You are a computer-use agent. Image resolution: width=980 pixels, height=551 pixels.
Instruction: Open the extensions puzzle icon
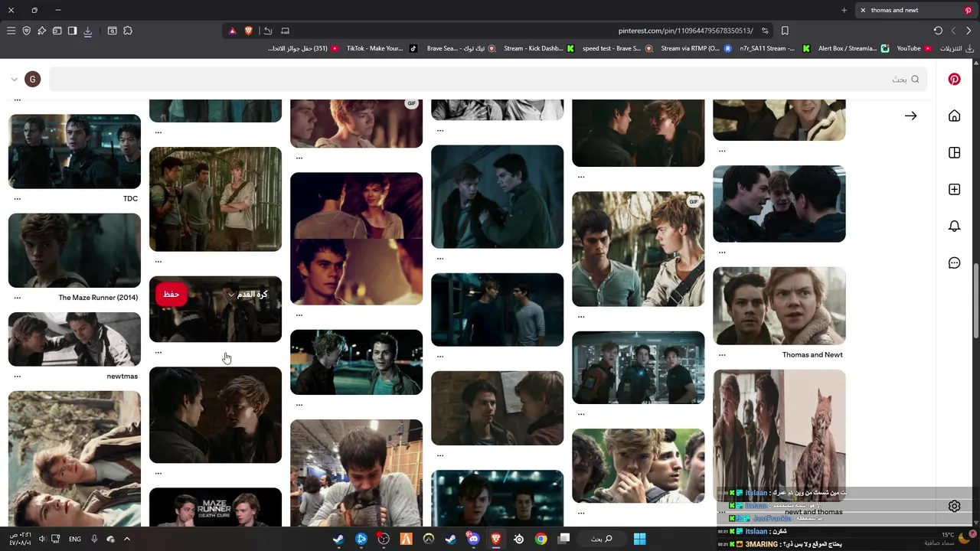click(128, 31)
